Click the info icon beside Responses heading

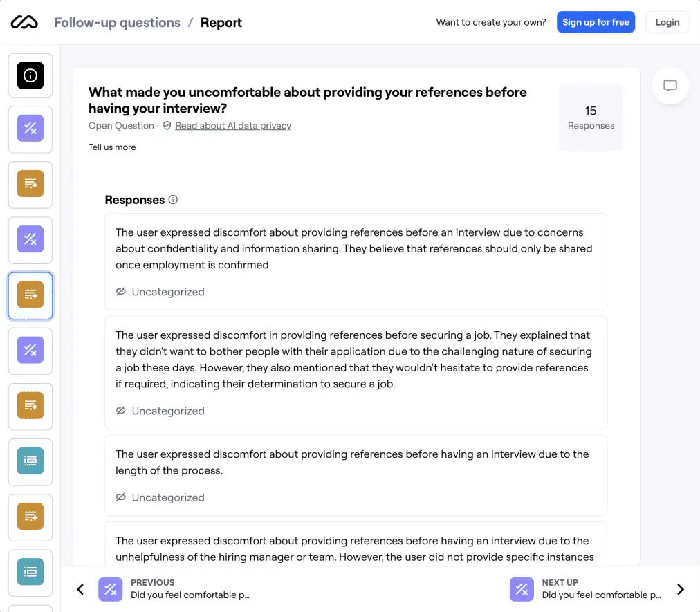[x=173, y=200]
